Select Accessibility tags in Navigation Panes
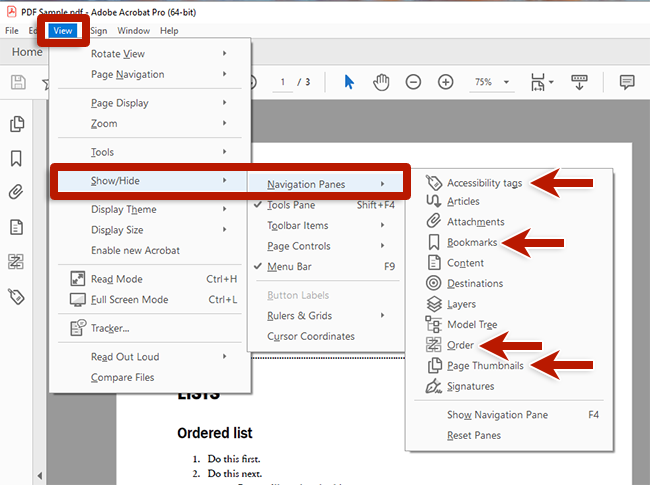650x485 pixels. [x=484, y=183]
